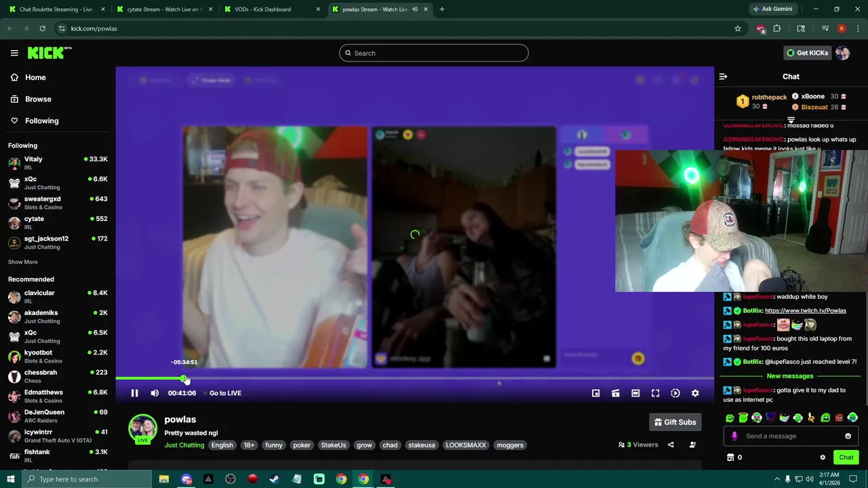Bookmark this page with star icon
Viewport: 868px width, 488px height.
pos(738,28)
